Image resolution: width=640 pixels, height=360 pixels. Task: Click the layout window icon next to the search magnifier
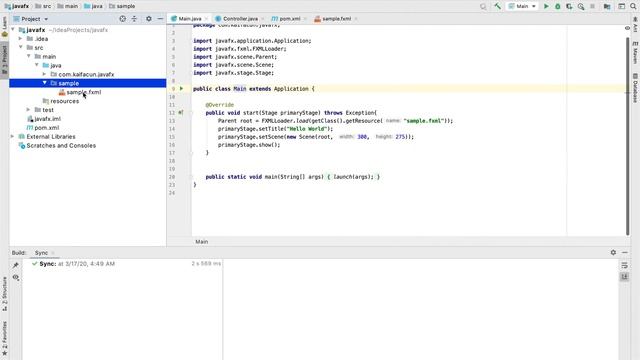coord(622,6)
